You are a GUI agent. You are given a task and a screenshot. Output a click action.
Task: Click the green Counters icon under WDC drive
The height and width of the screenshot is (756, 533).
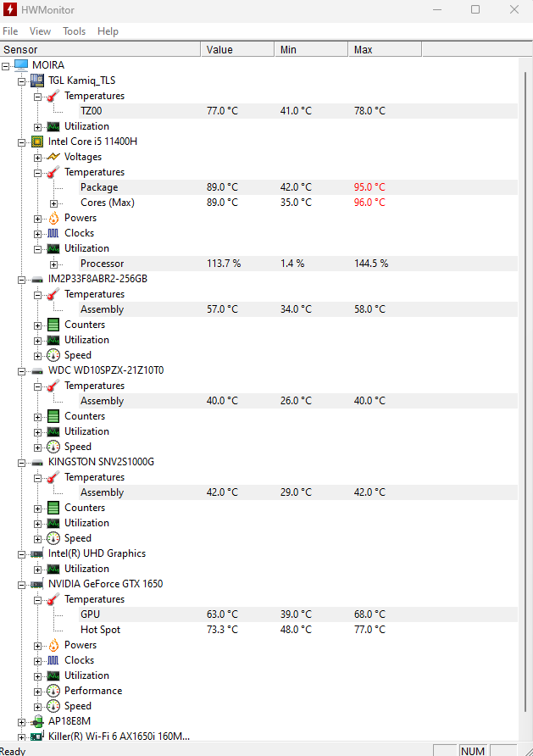[53, 416]
